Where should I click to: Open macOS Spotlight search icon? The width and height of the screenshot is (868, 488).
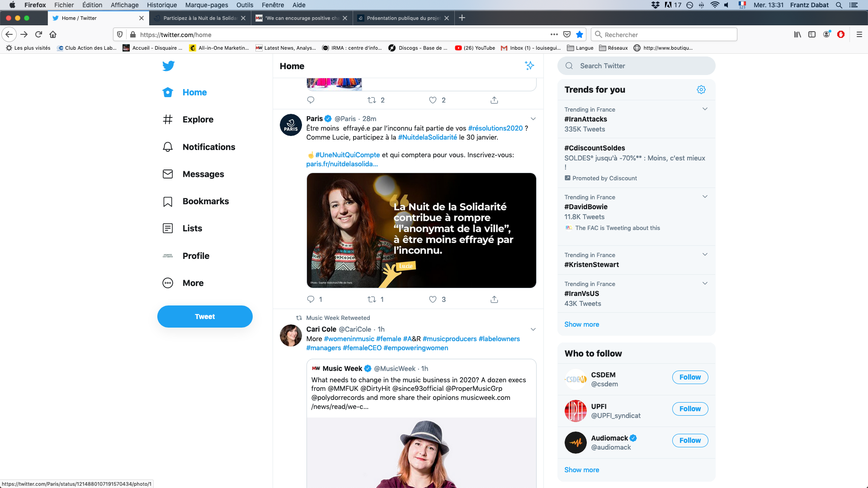point(839,5)
